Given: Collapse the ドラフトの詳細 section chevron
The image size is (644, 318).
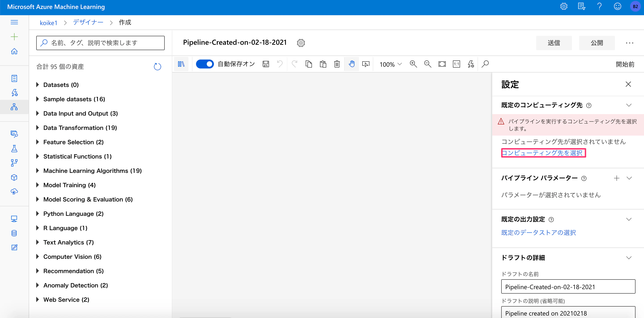Looking at the screenshot, I should tap(629, 258).
